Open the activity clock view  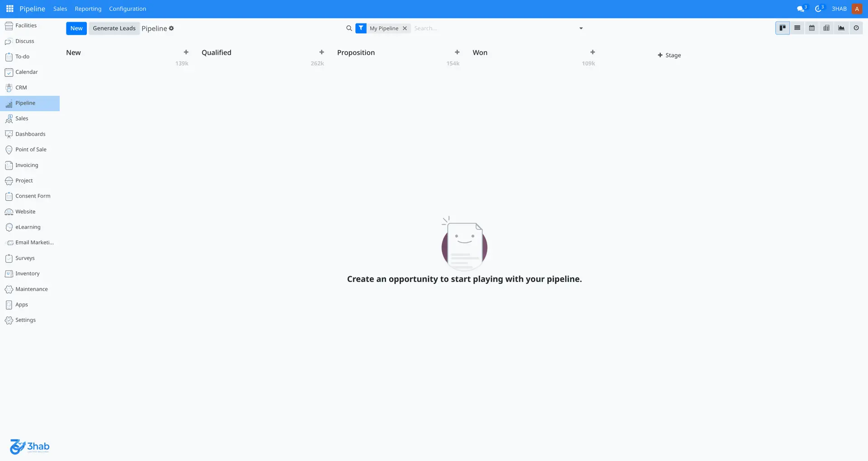(856, 28)
